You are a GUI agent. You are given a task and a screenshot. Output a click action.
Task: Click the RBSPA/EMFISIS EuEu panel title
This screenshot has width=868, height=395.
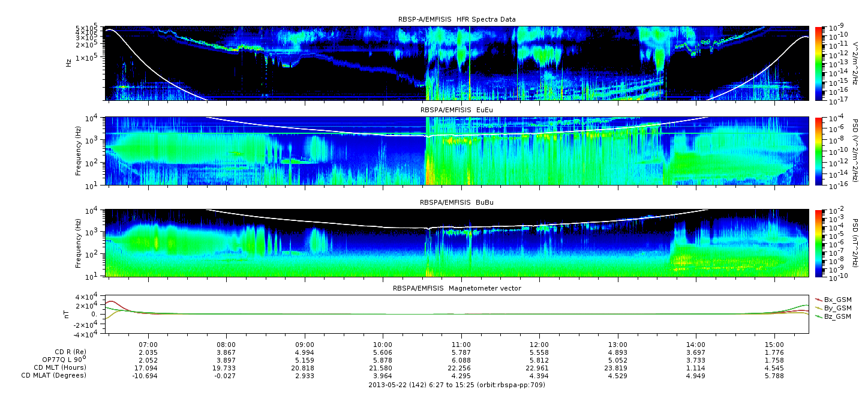point(456,110)
